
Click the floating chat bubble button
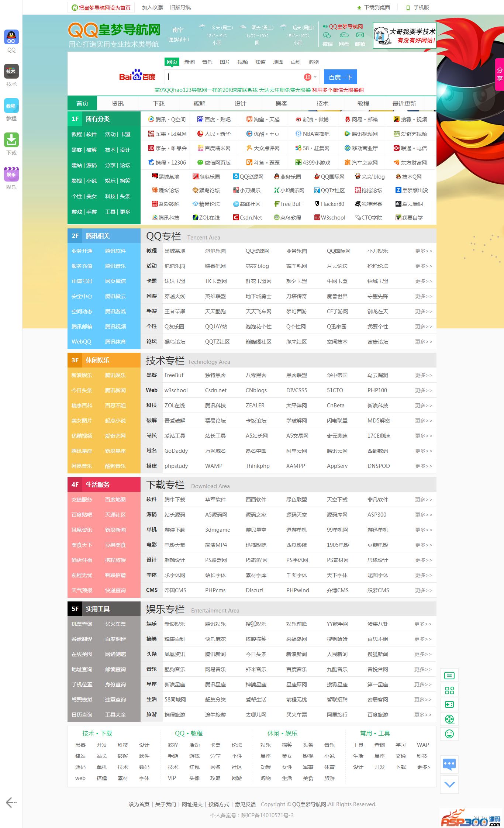point(449,764)
